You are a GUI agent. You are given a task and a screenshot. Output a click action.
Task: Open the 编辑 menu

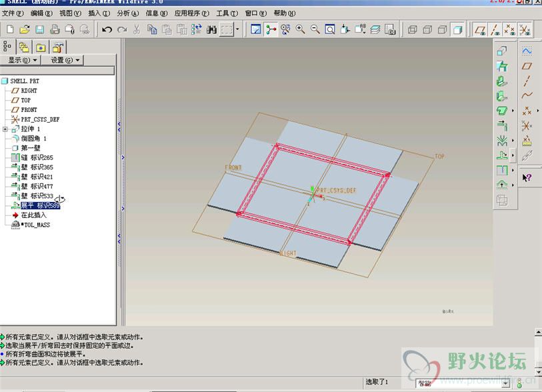[41, 13]
